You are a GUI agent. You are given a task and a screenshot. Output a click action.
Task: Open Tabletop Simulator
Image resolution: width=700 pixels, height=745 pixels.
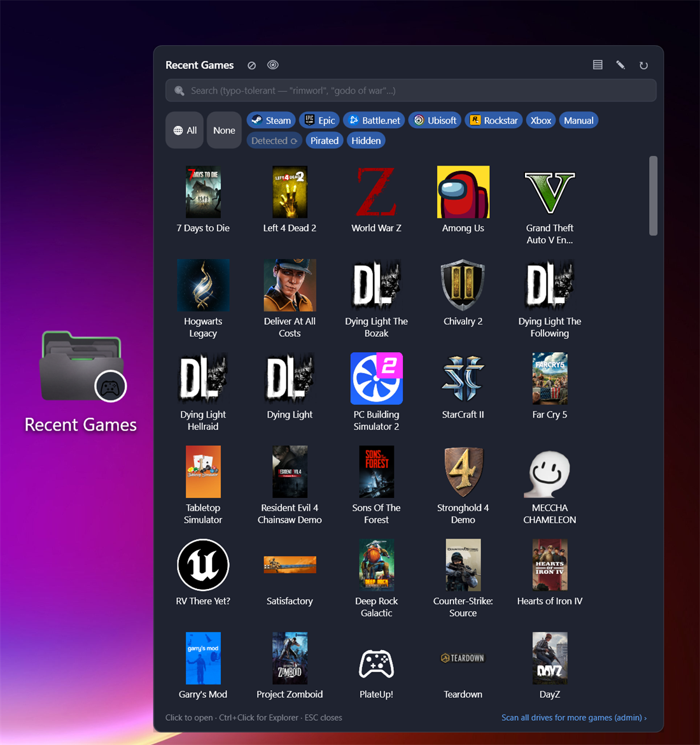(x=203, y=472)
